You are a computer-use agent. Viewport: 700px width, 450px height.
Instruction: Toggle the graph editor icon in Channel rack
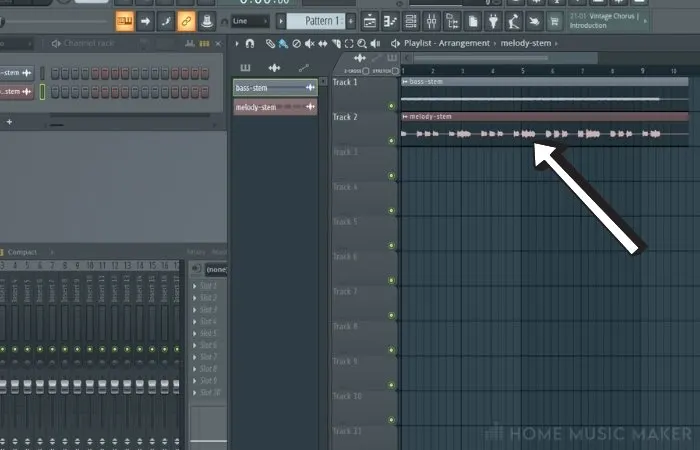pyautogui.click(x=190, y=43)
